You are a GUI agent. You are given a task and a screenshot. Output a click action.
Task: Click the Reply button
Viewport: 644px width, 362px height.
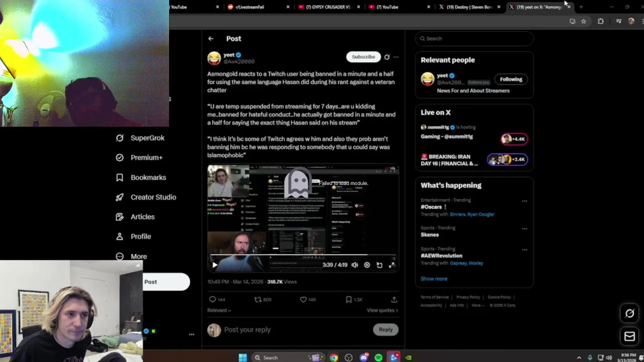coord(385,329)
